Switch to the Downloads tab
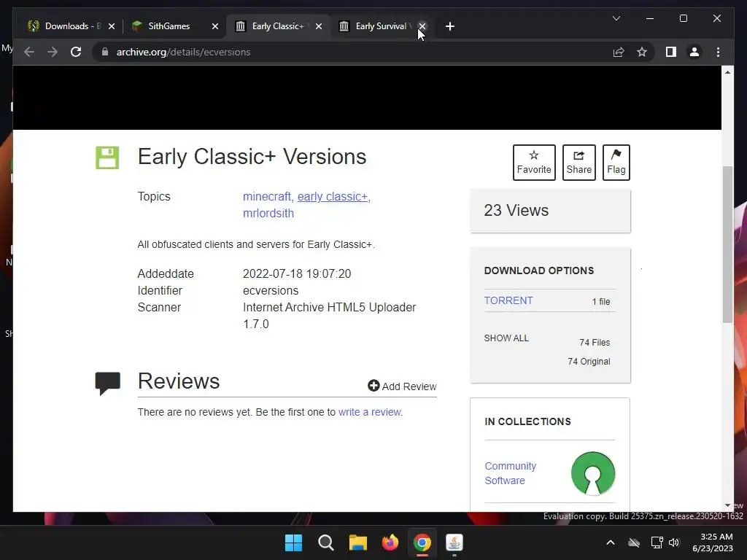Viewport: 747px width, 560px height. click(71, 26)
